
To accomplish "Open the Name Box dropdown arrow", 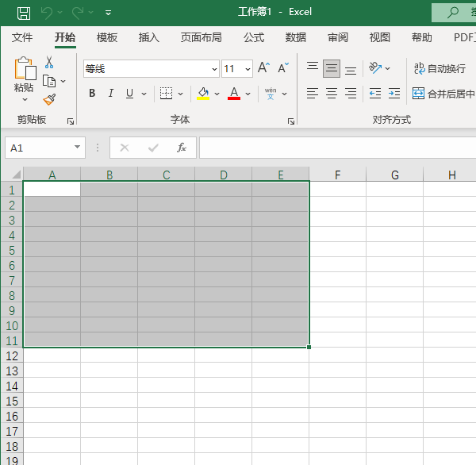I will click(77, 148).
